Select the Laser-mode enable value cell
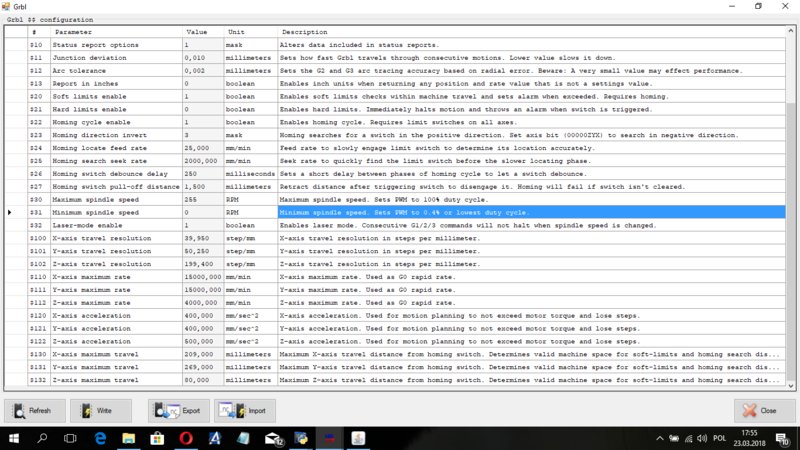This screenshot has width=800, height=450. pyautogui.click(x=203, y=226)
